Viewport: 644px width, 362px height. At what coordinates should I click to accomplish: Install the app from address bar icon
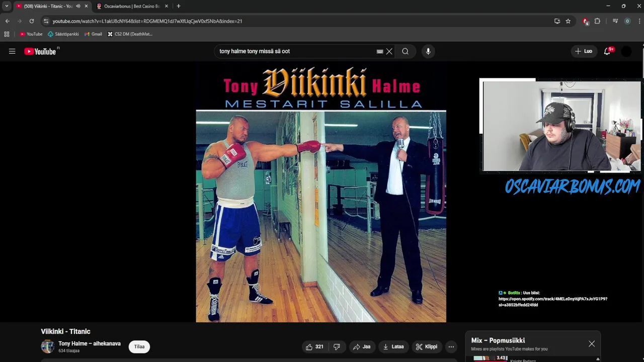click(557, 21)
